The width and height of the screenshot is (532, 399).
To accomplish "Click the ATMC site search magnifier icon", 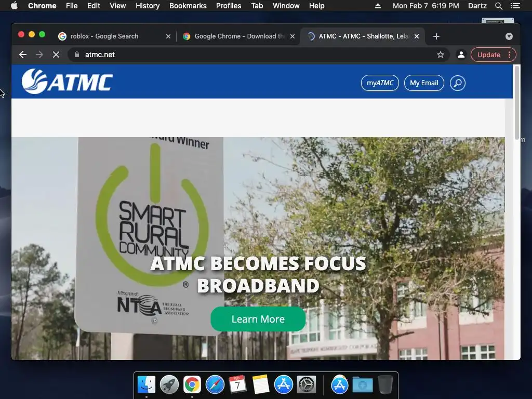I will click(457, 83).
